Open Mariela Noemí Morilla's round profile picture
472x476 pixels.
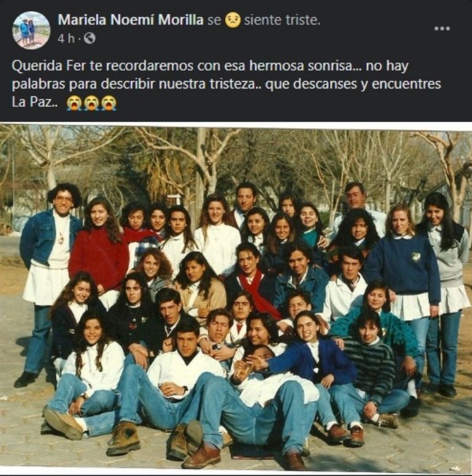(x=31, y=29)
